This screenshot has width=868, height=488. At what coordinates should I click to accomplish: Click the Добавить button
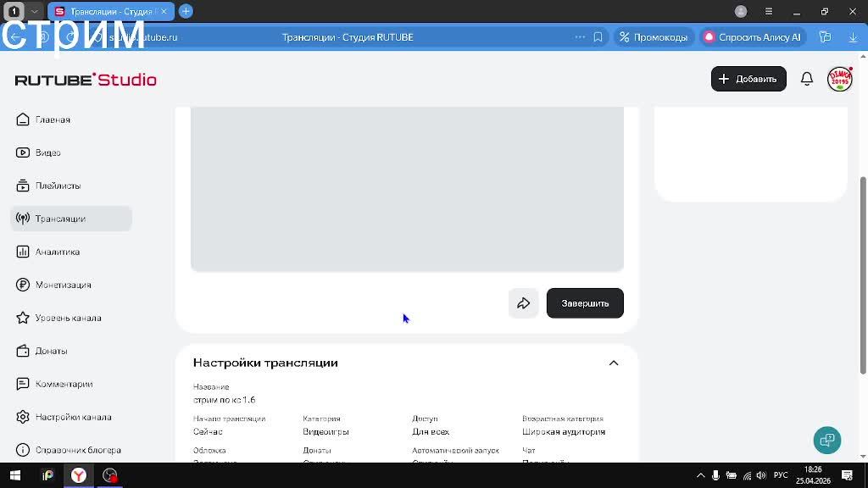point(748,79)
